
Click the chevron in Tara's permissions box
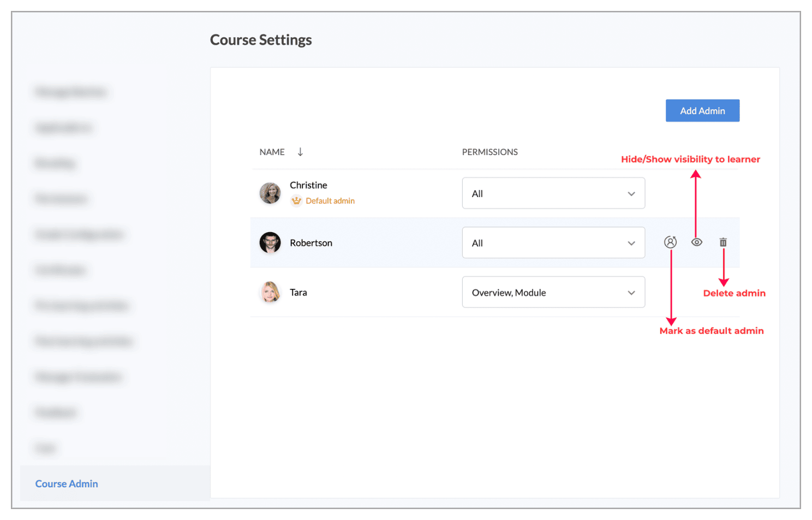click(631, 293)
